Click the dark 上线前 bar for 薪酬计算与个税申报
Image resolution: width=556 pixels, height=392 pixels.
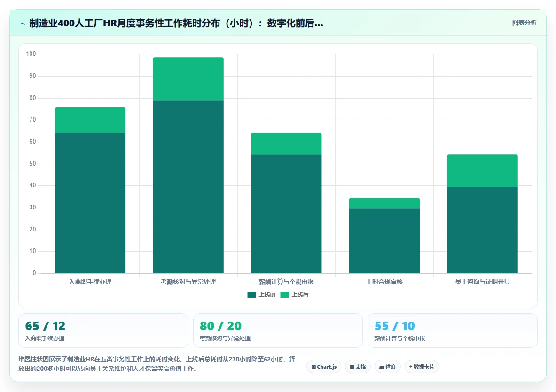click(x=286, y=214)
